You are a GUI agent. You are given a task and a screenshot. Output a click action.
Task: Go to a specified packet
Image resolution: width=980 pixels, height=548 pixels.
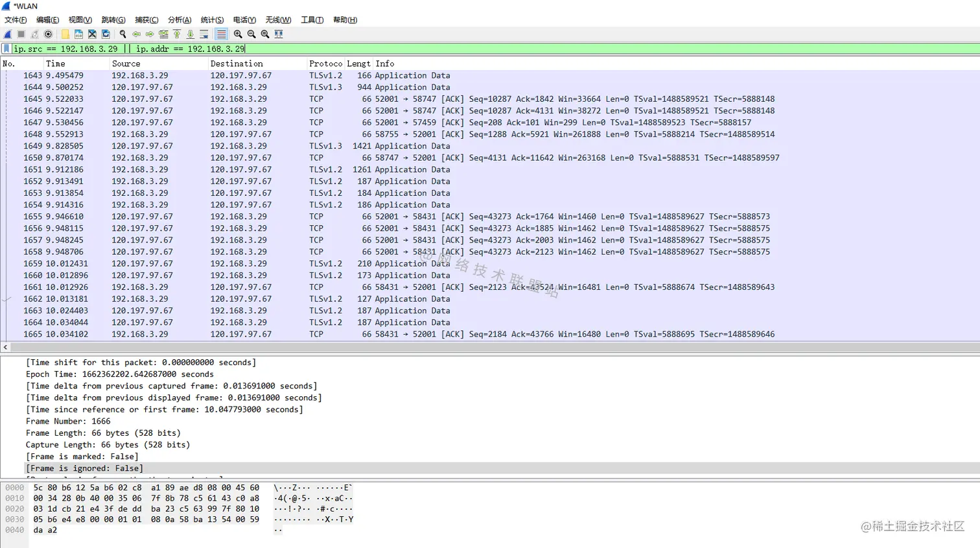(163, 34)
